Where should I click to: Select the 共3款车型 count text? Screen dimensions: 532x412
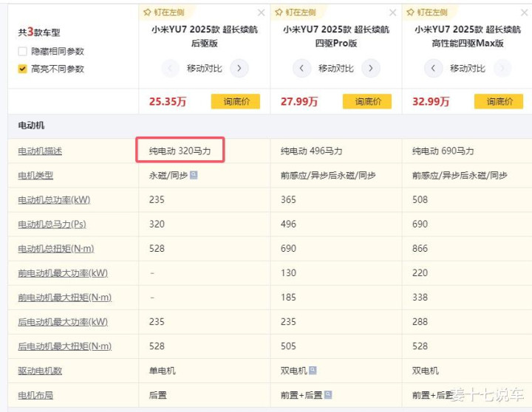point(39,32)
